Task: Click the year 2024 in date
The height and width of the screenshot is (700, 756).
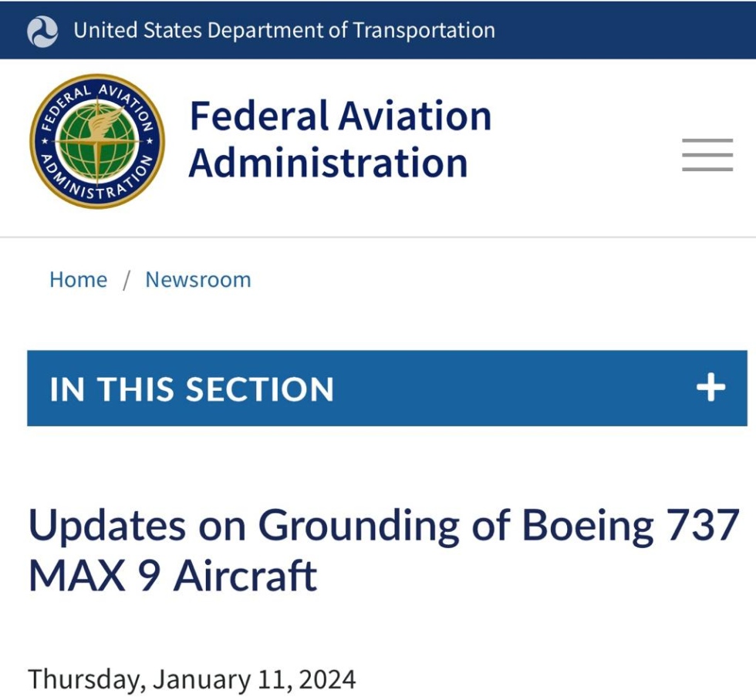Action: [327, 679]
